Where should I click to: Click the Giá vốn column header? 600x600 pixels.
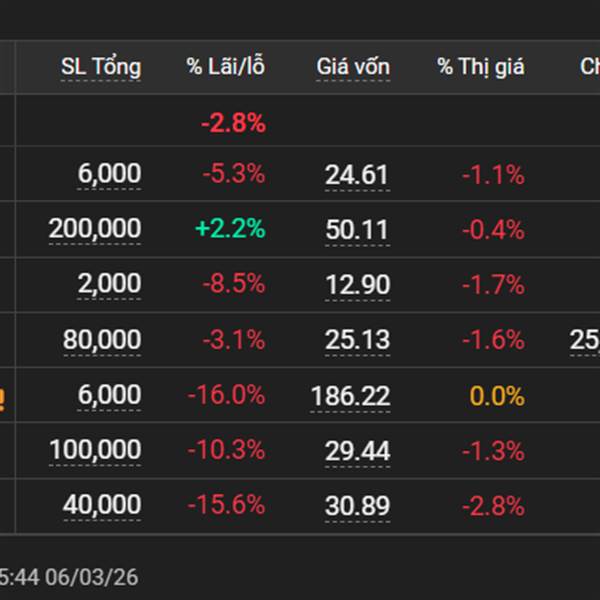[x=353, y=68]
